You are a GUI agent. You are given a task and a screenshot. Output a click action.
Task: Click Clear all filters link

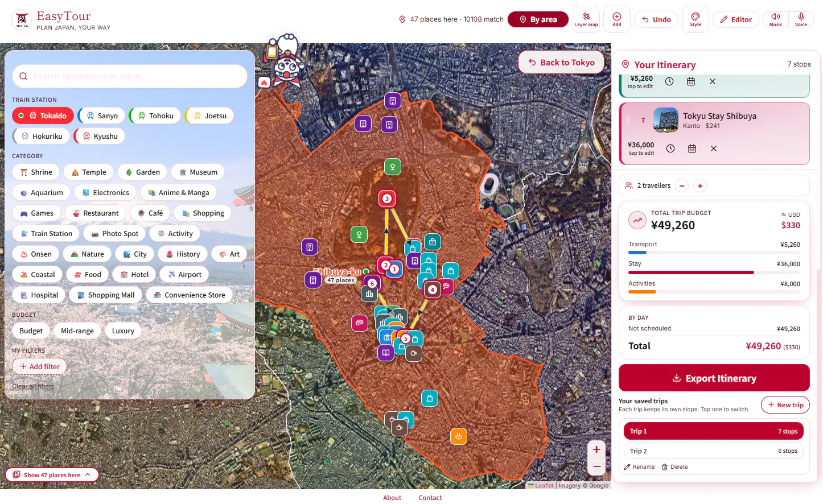point(33,386)
